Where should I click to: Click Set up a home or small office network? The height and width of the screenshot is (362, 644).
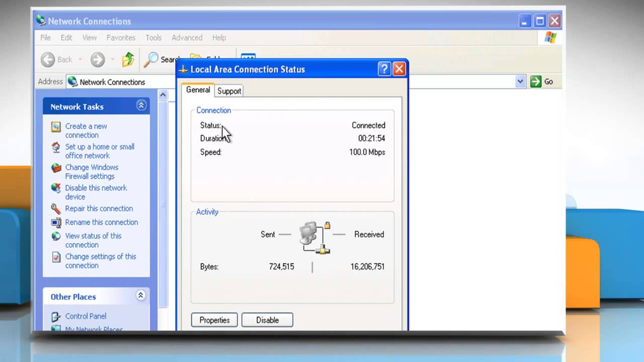(x=100, y=151)
